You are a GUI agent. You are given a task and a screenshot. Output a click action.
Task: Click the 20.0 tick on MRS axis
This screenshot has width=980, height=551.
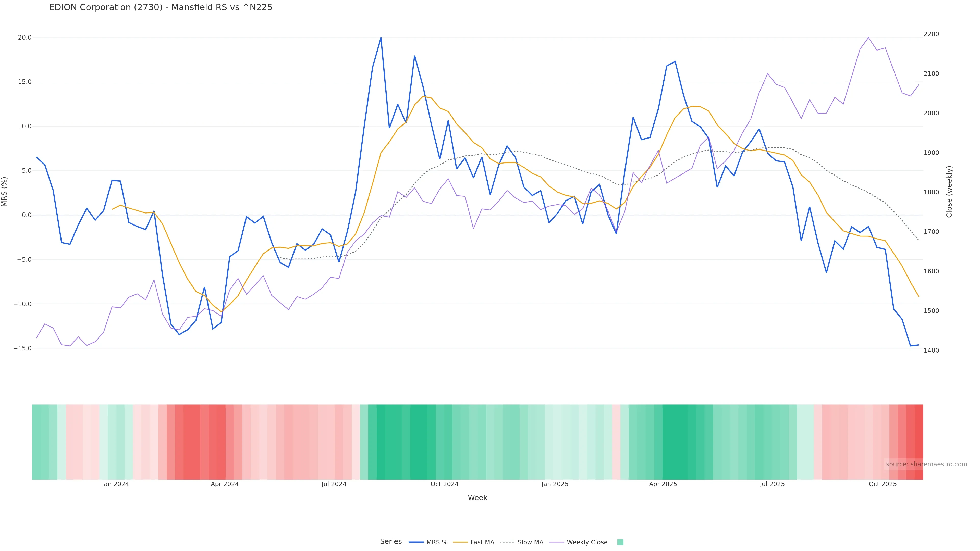[25, 37]
